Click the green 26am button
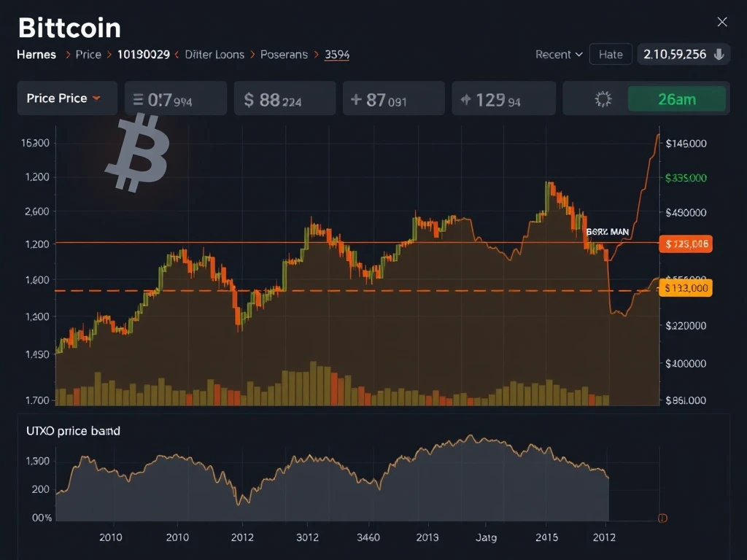 tap(676, 99)
